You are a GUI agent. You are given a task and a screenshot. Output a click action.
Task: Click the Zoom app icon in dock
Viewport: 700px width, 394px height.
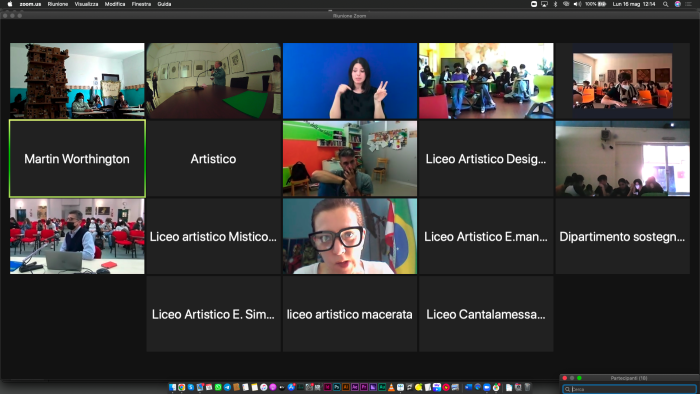(x=486, y=387)
